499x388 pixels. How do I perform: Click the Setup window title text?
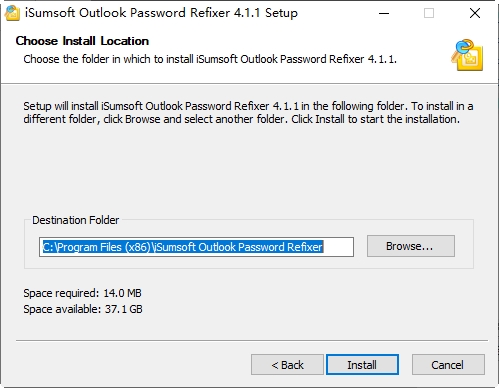161,13
